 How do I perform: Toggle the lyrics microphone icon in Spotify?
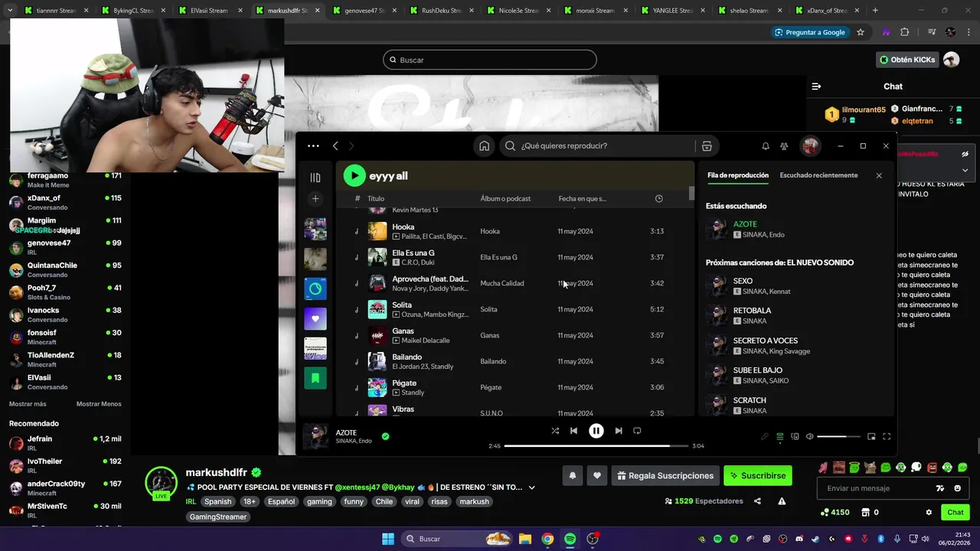point(764,437)
